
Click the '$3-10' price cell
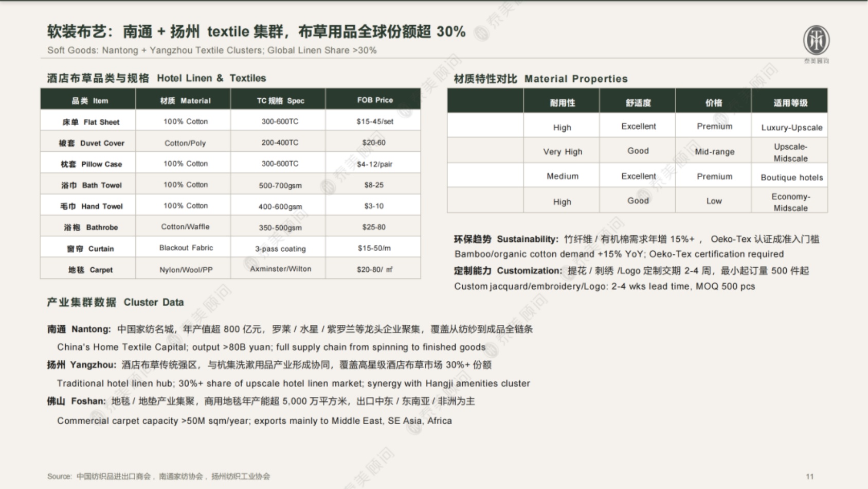click(x=374, y=206)
